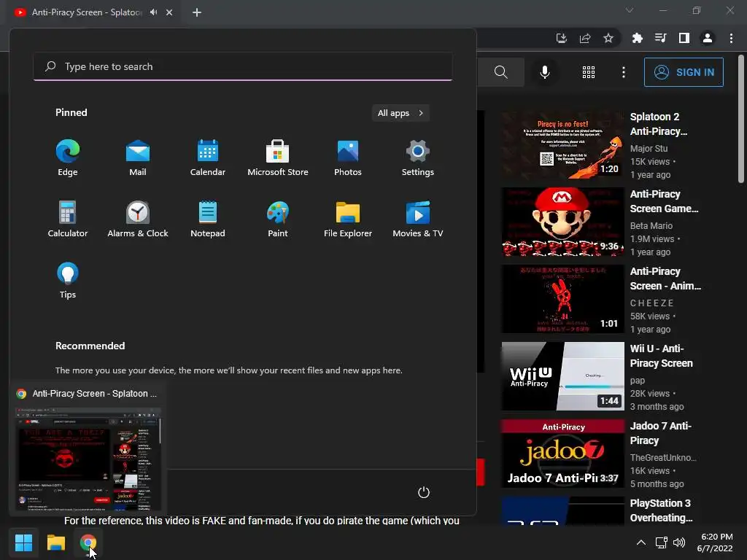The width and height of the screenshot is (747, 560).
Task: Click the volume icon in system tray
Action: (x=679, y=542)
